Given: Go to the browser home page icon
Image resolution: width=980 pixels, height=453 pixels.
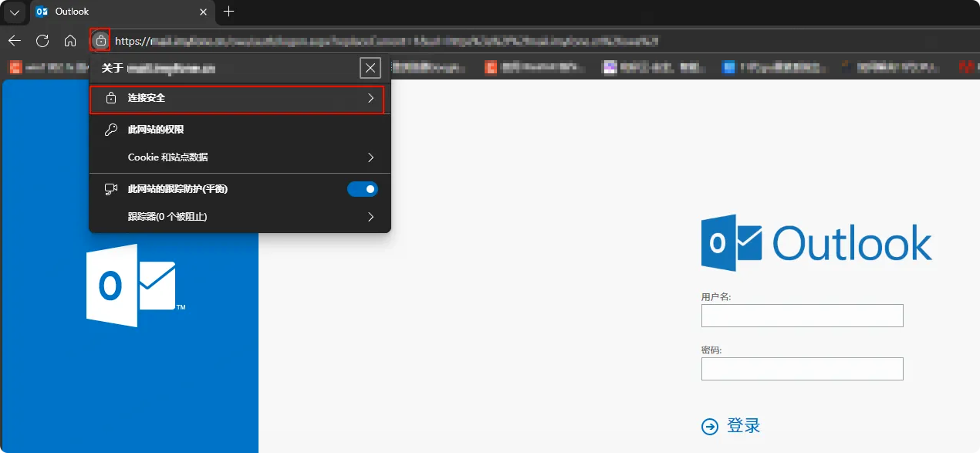Looking at the screenshot, I should click(x=70, y=40).
